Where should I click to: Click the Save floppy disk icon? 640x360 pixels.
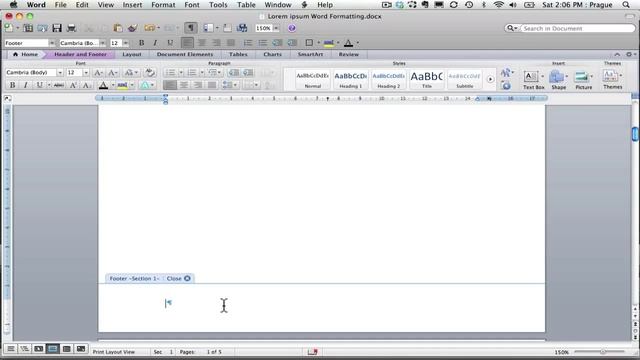click(x=57, y=28)
